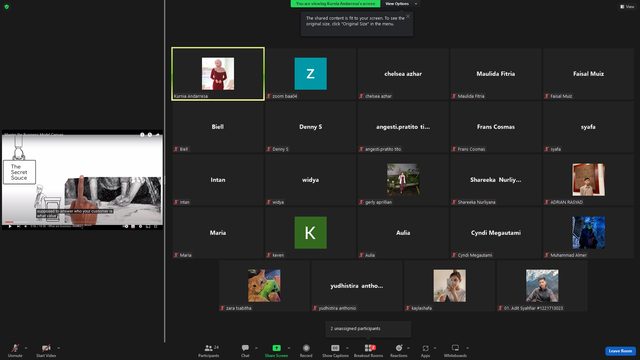The image size is (640, 360).
Task: Expand the arrow next to Reactions
Action: click(x=409, y=348)
